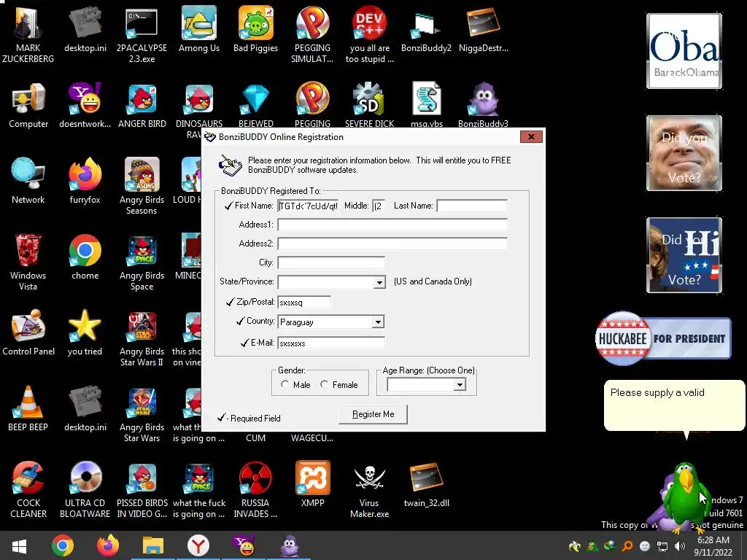Click the Middle initial field
The width and height of the screenshot is (747, 560).
click(x=379, y=206)
